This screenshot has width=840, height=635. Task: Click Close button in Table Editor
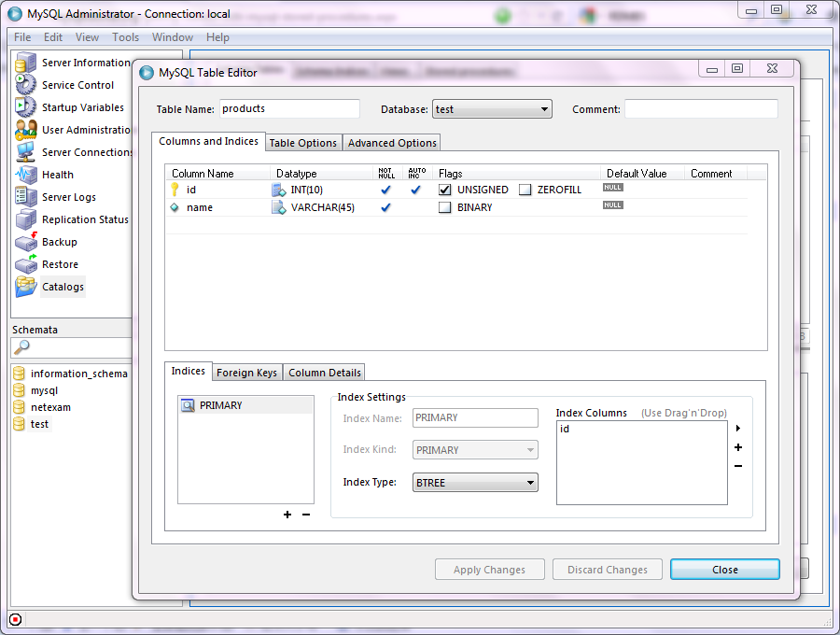click(725, 570)
